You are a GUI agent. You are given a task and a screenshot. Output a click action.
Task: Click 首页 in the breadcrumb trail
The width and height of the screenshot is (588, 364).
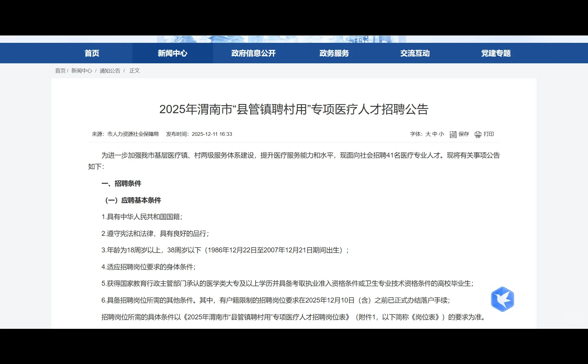[x=60, y=71]
